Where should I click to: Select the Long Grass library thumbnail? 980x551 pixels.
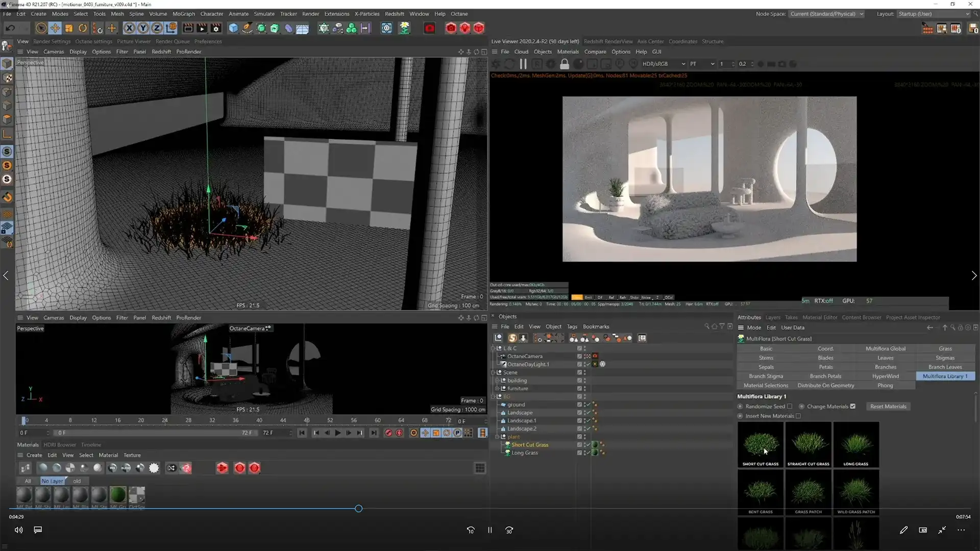click(856, 444)
